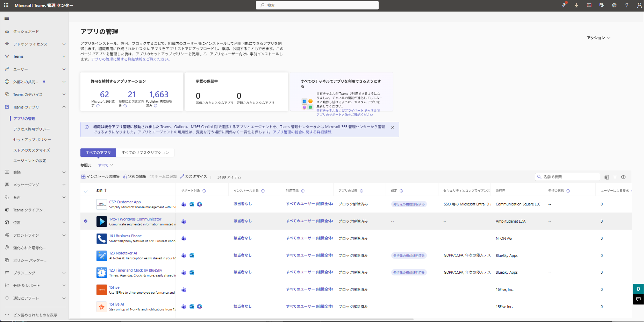Export app list to Excel icon

(x=607, y=177)
